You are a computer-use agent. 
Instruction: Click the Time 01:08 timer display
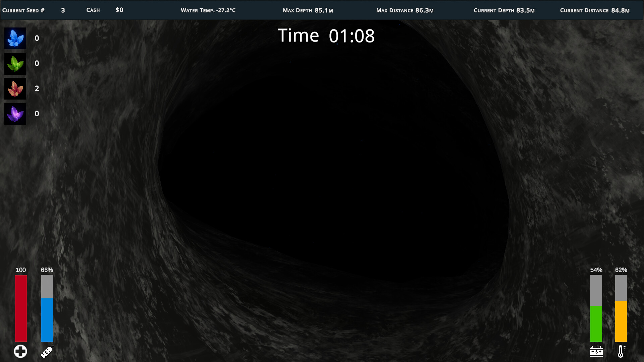[326, 36]
